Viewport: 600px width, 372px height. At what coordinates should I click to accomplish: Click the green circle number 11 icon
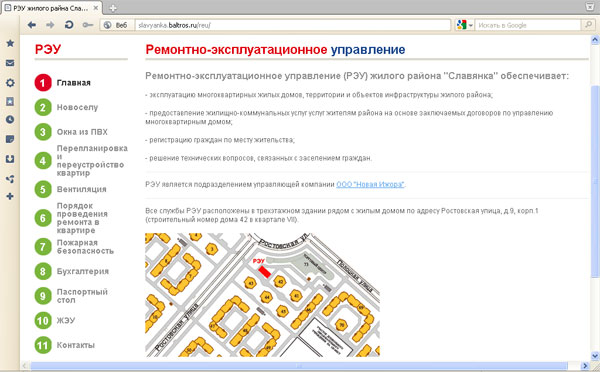pos(43,345)
